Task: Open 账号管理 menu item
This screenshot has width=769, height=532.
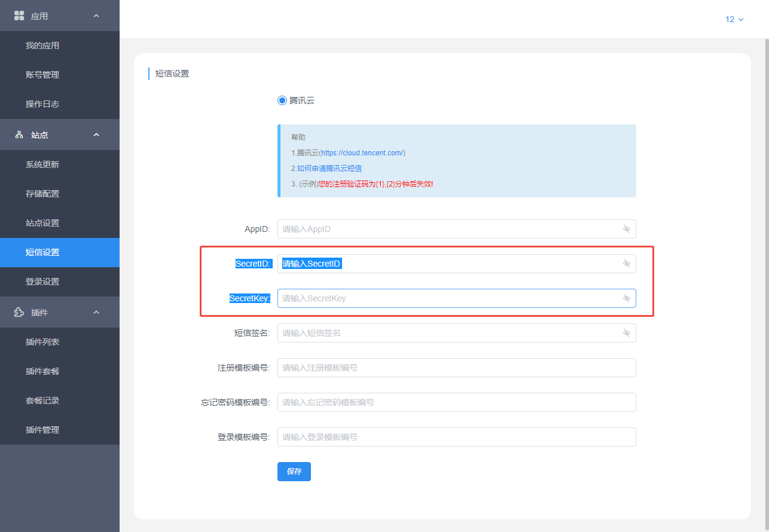Action: [x=60, y=75]
